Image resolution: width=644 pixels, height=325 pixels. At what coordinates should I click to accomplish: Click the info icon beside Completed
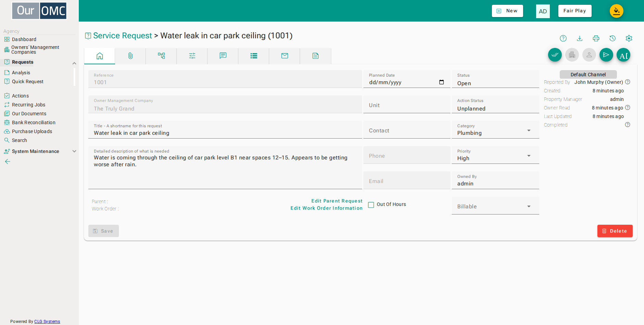pos(628,125)
